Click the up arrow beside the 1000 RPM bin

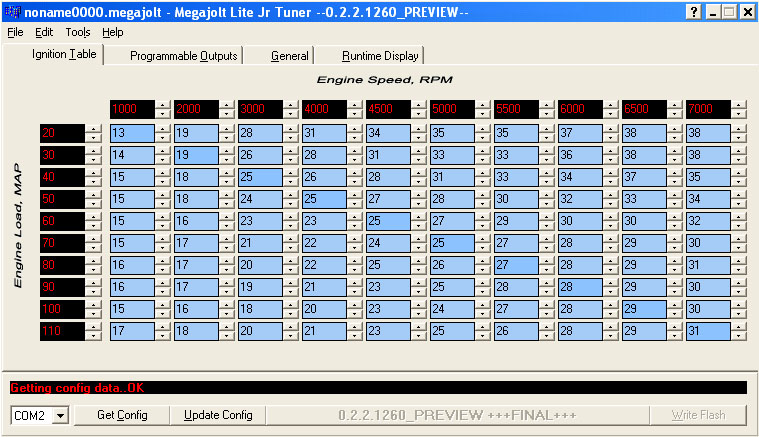point(163,105)
